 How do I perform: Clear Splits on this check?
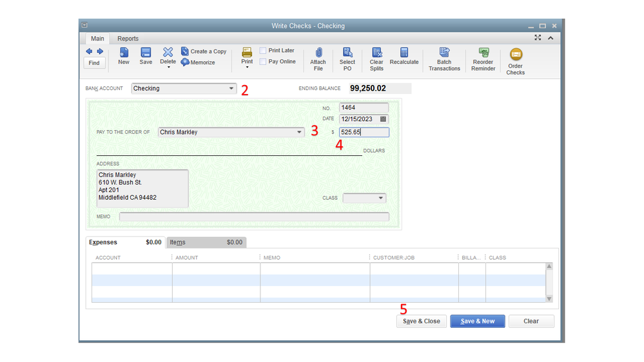[x=376, y=59]
